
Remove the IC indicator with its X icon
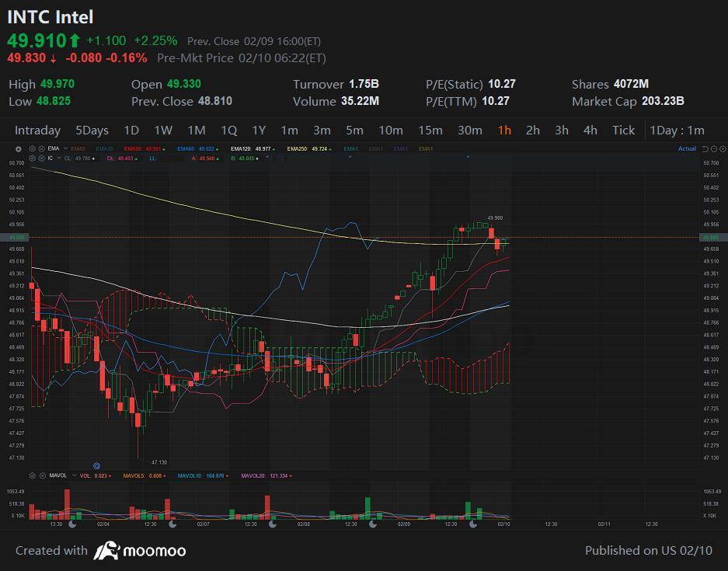click(41, 158)
